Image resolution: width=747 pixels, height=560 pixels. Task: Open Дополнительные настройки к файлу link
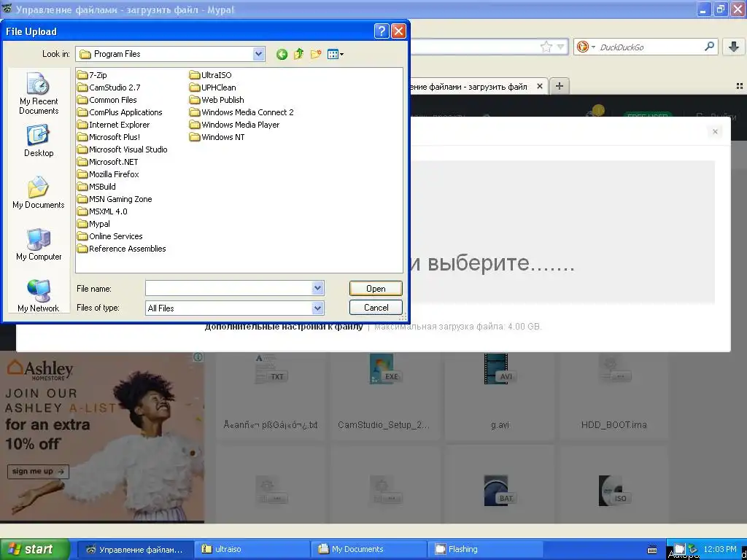(x=284, y=327)
